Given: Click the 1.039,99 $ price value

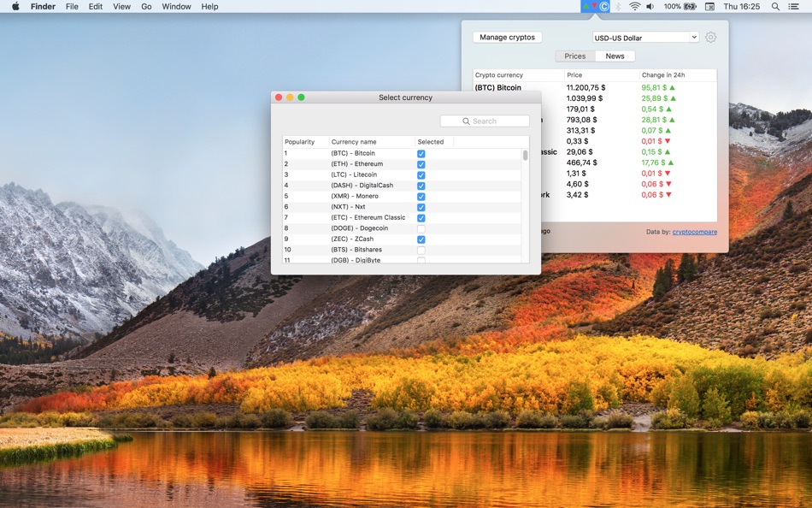Looking at the screenshot, I should (585, 98).
